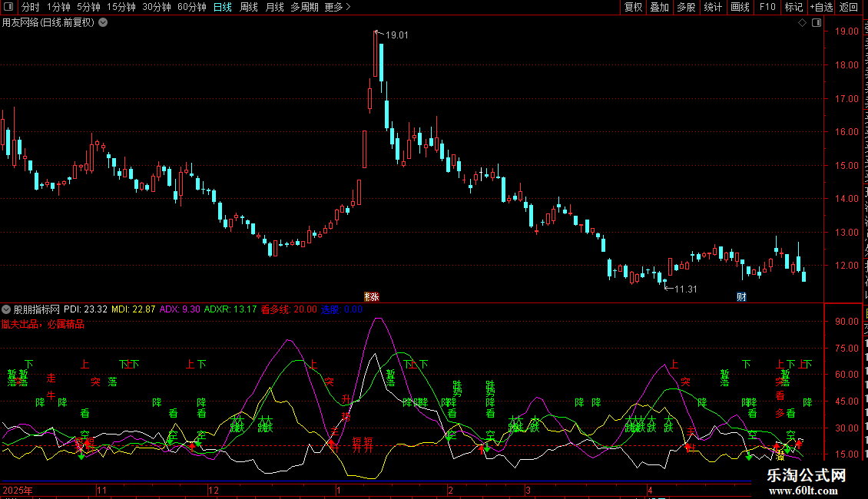Open the 复权 adjustment menu

point(633,7)
